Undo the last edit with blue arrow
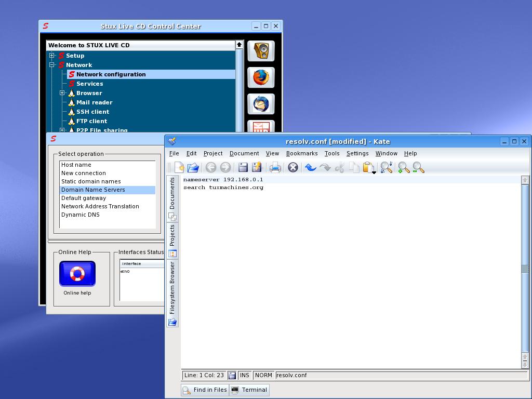Viewport: 532px width, 399px height. (x=310, y=167)
